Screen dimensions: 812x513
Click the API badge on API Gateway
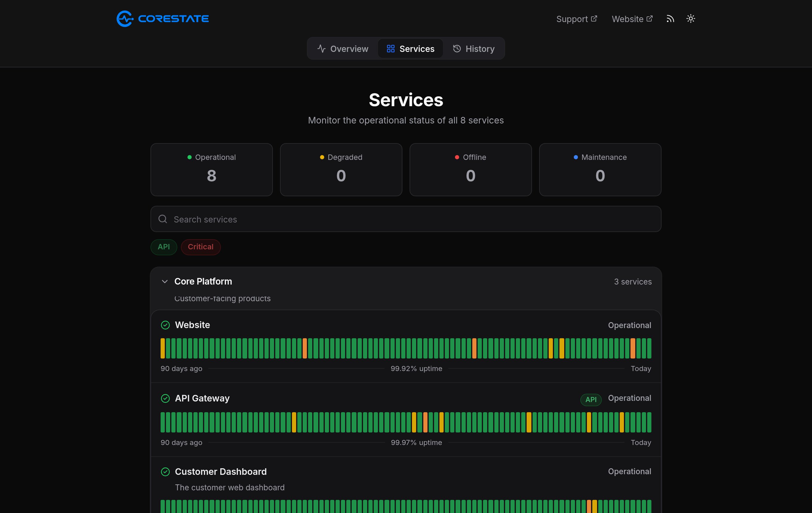point(591,399)
